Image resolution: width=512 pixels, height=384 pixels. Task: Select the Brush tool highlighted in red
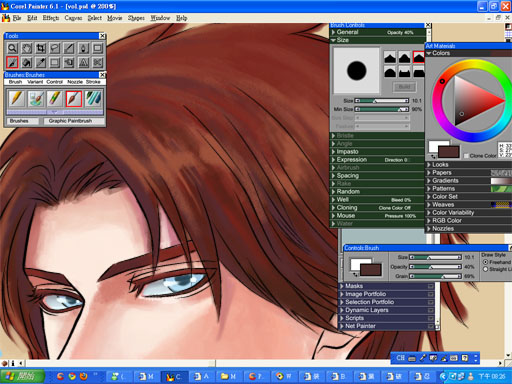coord(12,62)
